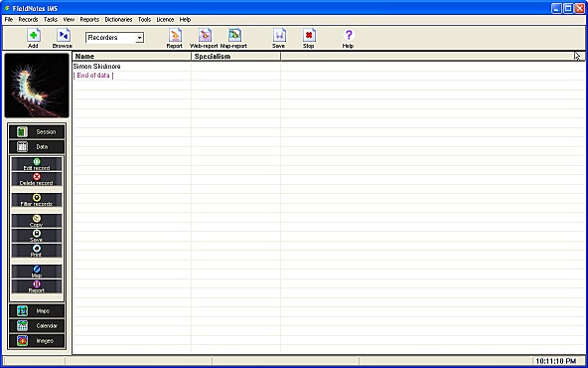Open the Records menu

click(x=28, y=20)
